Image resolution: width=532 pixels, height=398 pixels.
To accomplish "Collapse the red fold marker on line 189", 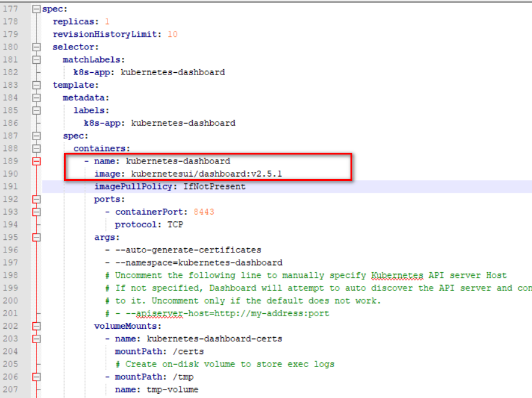I will pyautogui.click(x=36, y=161).
